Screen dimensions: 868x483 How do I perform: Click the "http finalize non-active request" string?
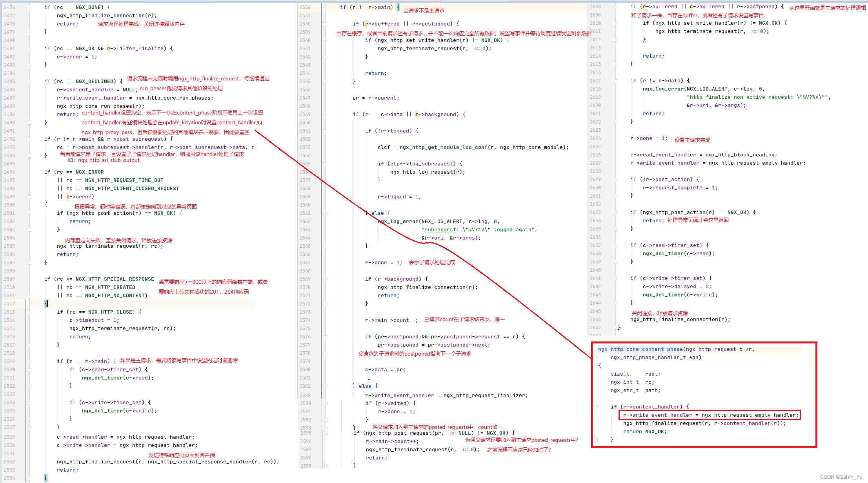point(757,97)
